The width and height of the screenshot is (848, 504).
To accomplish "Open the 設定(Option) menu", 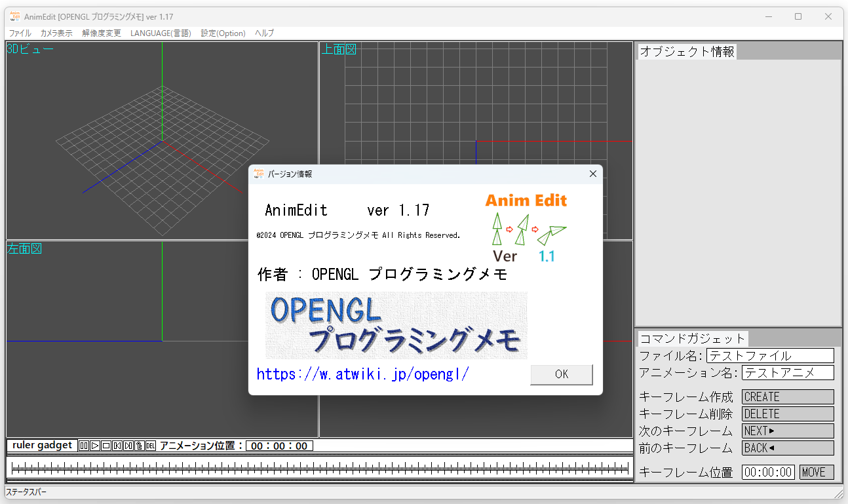I will pyautogui.click(x=223, y=33).
